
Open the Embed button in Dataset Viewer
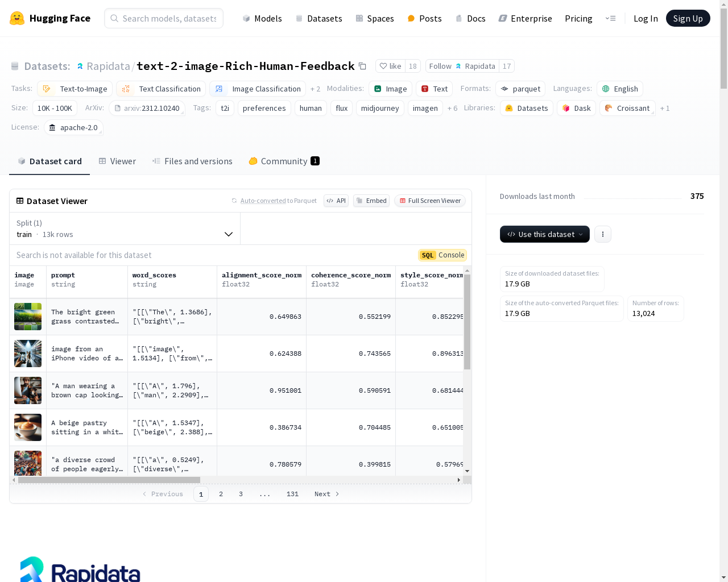[x=371, y=201]
